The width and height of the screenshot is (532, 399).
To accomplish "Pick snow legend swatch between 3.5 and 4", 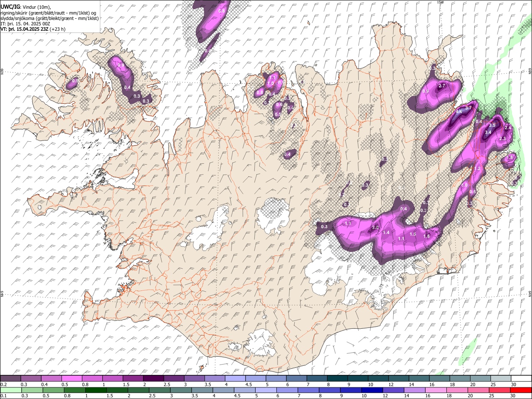I will (214, 378).
